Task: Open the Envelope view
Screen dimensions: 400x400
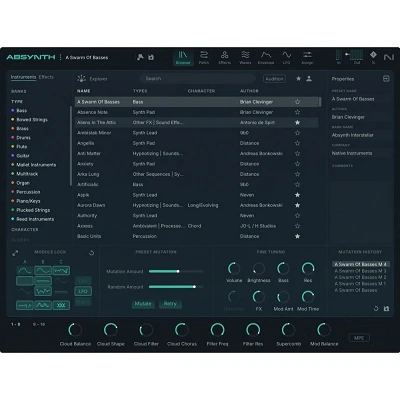Action: click(266, 57)
